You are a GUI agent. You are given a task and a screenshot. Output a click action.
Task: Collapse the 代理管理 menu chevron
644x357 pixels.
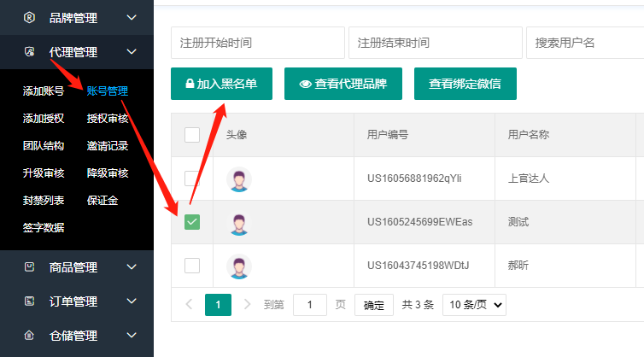(x=131, y=52)
